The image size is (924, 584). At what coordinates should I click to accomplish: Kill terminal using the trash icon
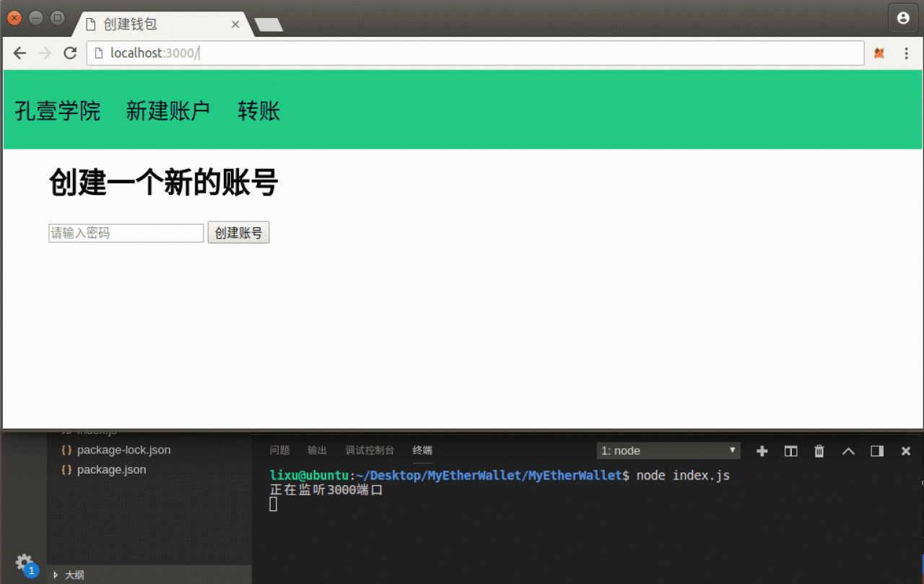tap(819, 451)
